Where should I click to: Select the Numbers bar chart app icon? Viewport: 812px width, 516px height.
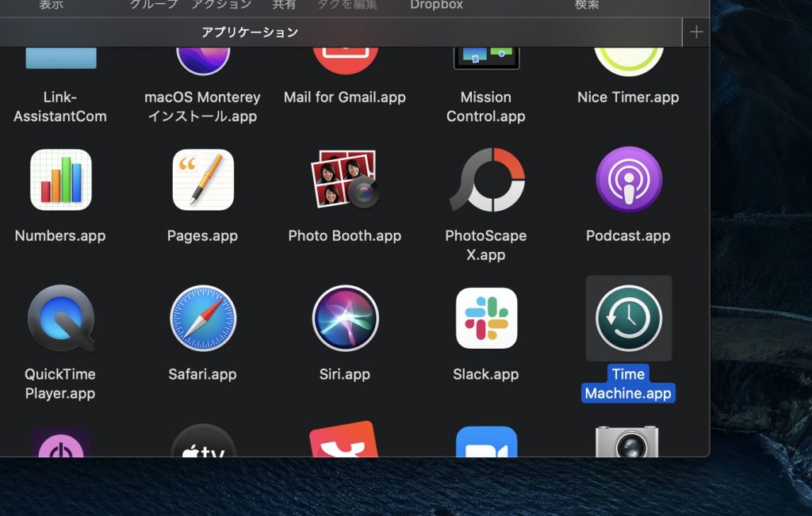tap(61, 180)
